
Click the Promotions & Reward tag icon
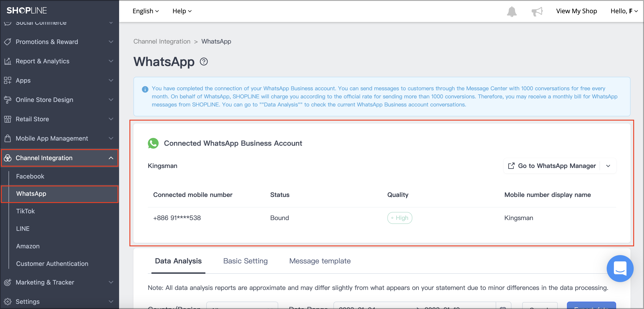click(8, 42)
